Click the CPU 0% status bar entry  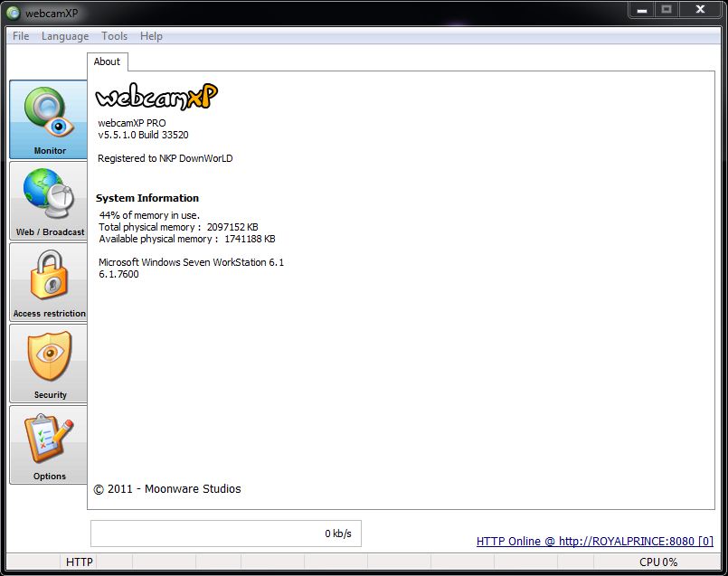point(658,562)
